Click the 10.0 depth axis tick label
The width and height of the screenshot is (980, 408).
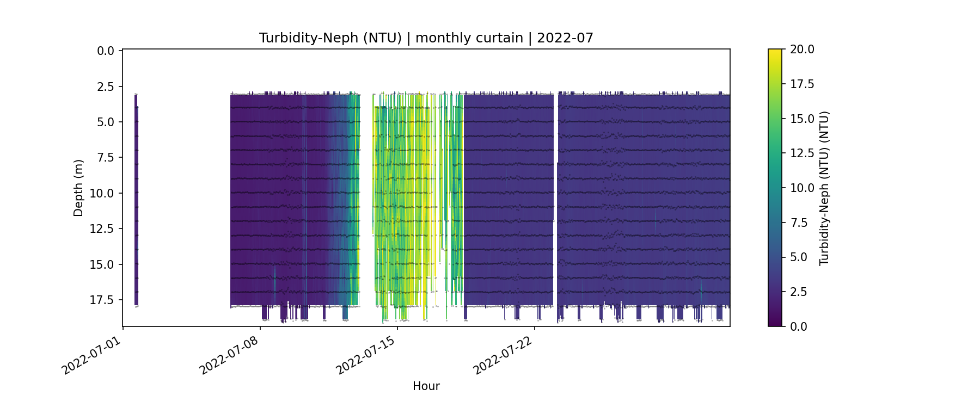[102, 194]
